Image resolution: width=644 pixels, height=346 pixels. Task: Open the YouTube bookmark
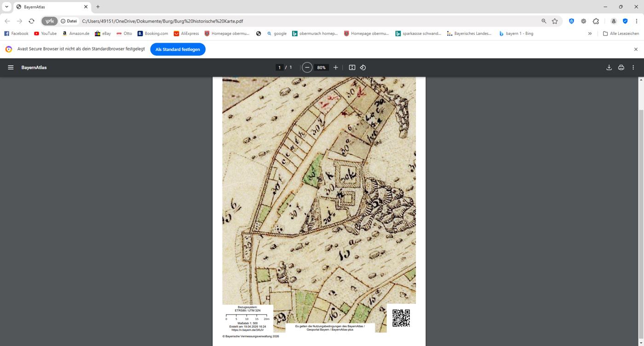point(45,34)
